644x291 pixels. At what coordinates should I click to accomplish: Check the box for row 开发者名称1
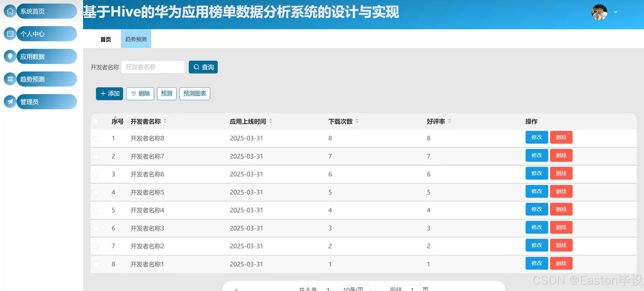tap(95, 265)
